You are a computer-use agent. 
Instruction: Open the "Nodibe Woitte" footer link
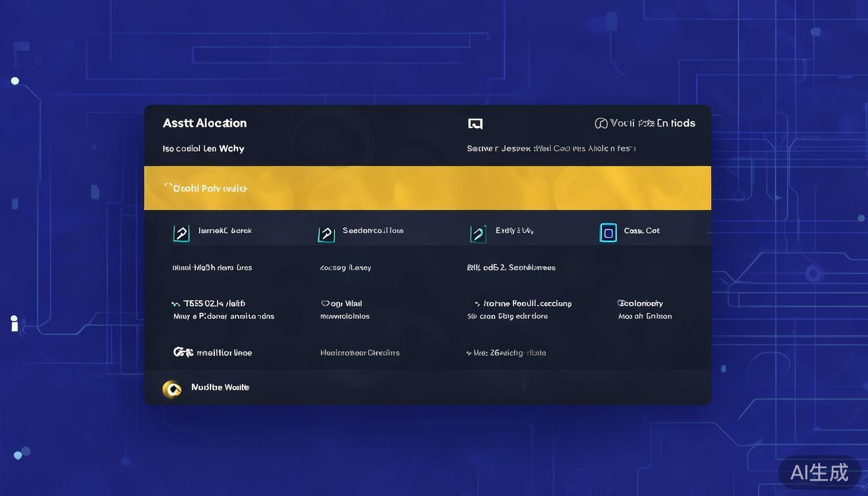click(x=220, y=387)
